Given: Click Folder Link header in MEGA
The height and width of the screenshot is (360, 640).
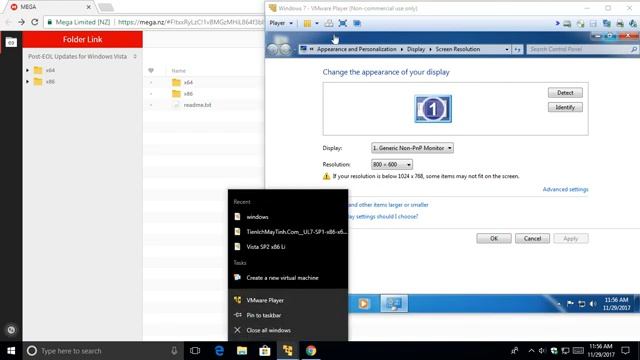Looking at the screenshot, I should [x=82, y=40].
